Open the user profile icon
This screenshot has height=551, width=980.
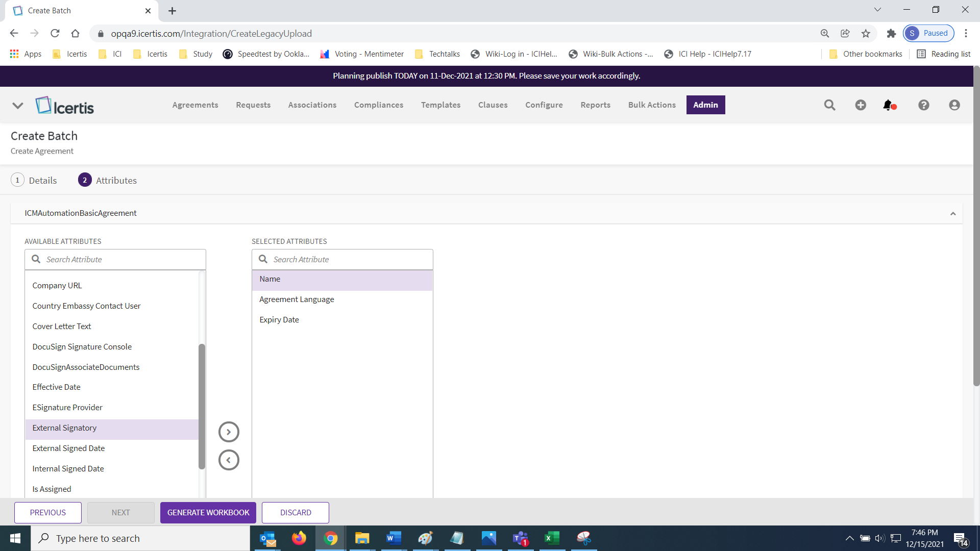(954, 105)
